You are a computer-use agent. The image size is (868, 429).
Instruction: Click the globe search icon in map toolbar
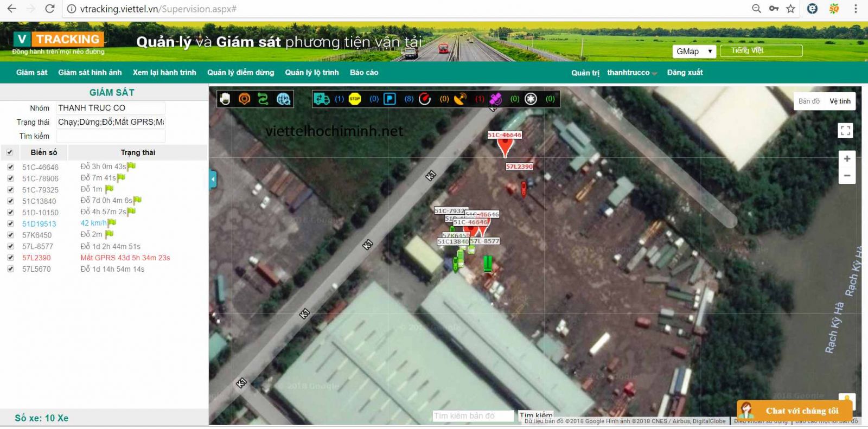tap(283, 99)
